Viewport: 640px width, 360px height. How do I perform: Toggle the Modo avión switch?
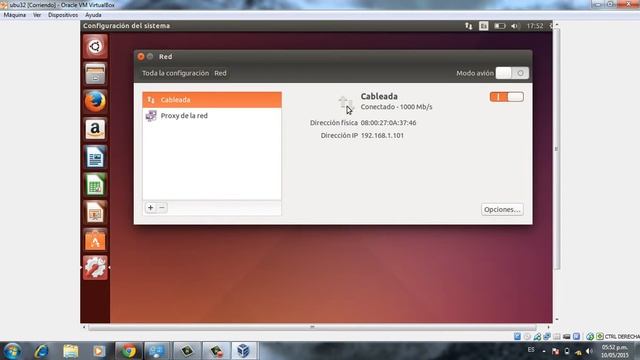[512, 73]
